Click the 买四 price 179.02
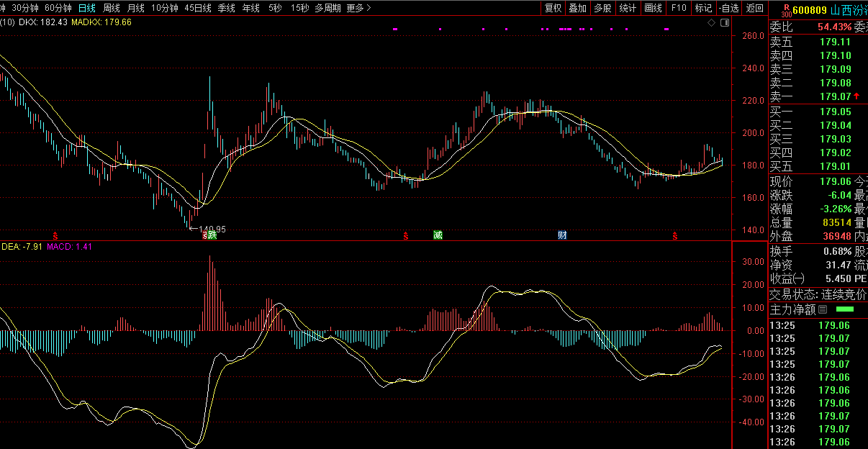The image size is (868, 449). (x=835, y=153)
